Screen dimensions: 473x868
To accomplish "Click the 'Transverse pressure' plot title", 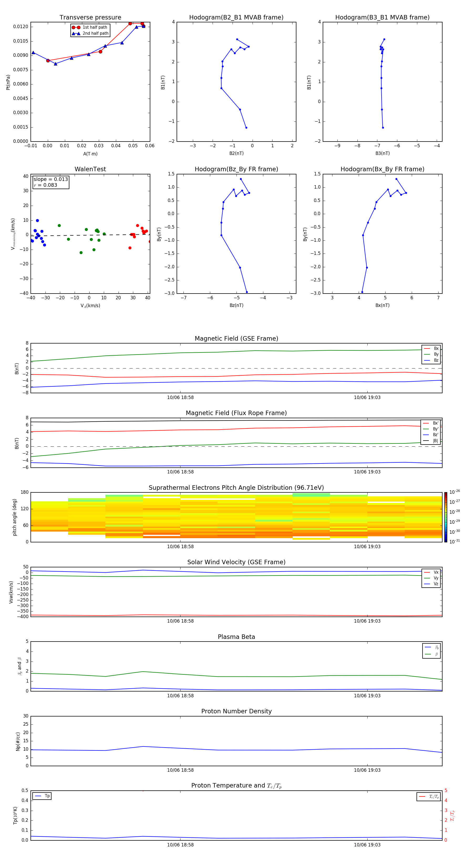I will click(x=90, y=18).
